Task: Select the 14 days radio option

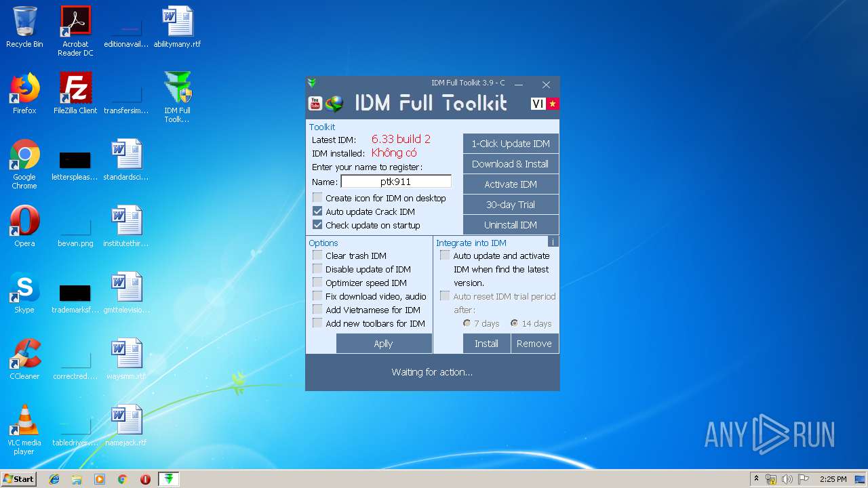Action: (514, 323)
